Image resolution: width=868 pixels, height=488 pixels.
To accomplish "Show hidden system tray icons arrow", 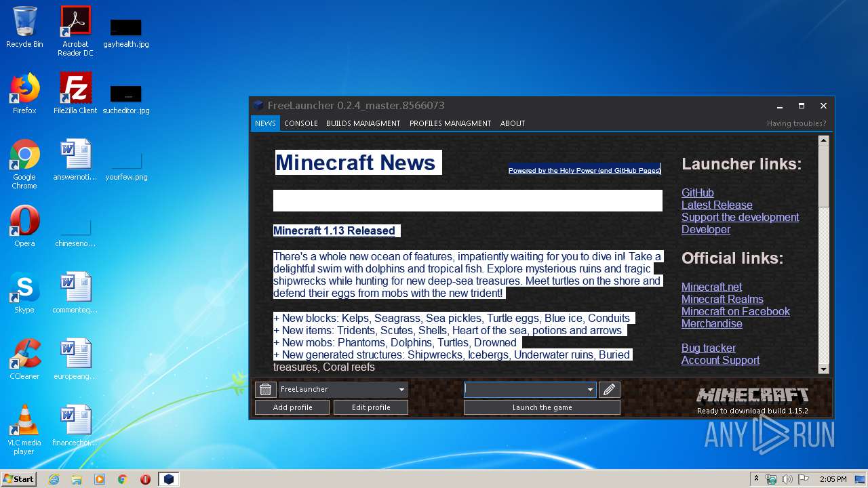I will [x=756, y=479].
